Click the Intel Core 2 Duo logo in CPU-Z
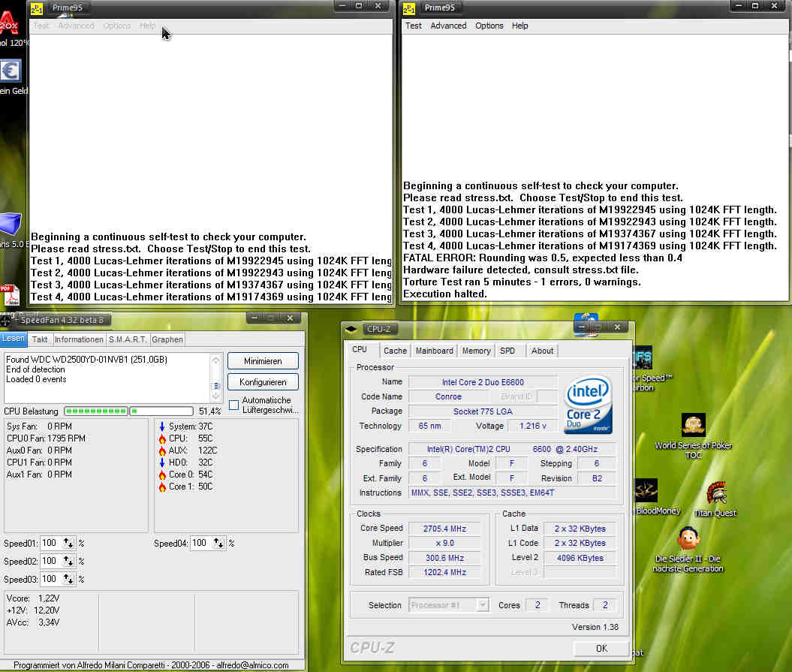 [x=589, y=404]
